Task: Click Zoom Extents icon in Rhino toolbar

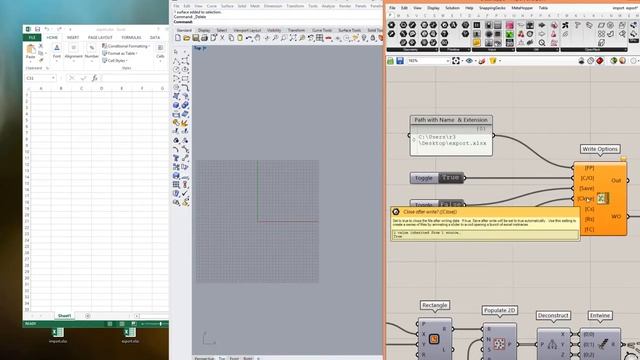Action: [x=293, y=38]
